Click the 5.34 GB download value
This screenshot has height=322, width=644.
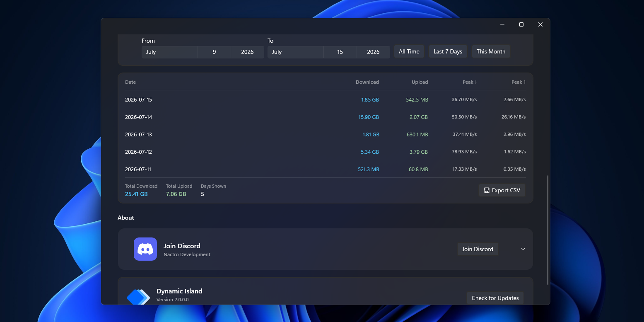370,152
